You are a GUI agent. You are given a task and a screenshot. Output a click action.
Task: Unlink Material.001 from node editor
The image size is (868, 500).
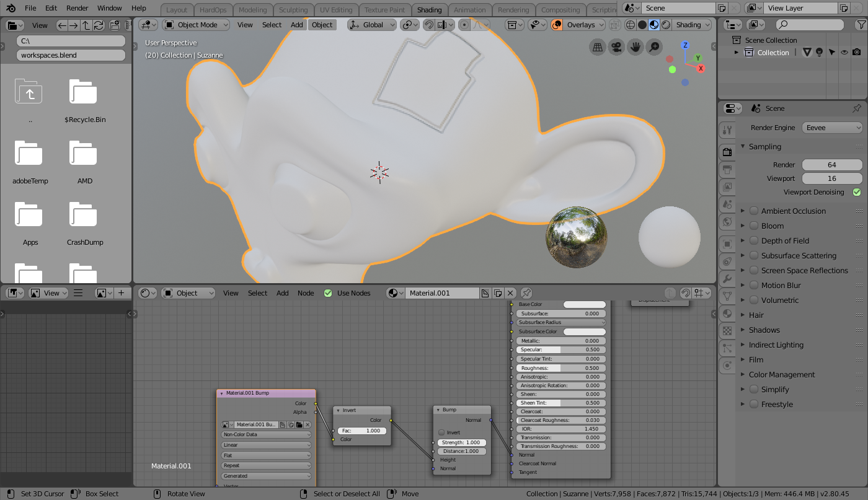[510, 293]
